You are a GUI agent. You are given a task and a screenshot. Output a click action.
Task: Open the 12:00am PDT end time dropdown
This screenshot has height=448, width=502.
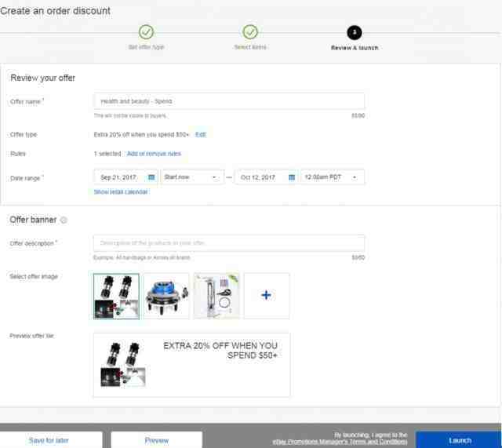[x=332, y=177]
